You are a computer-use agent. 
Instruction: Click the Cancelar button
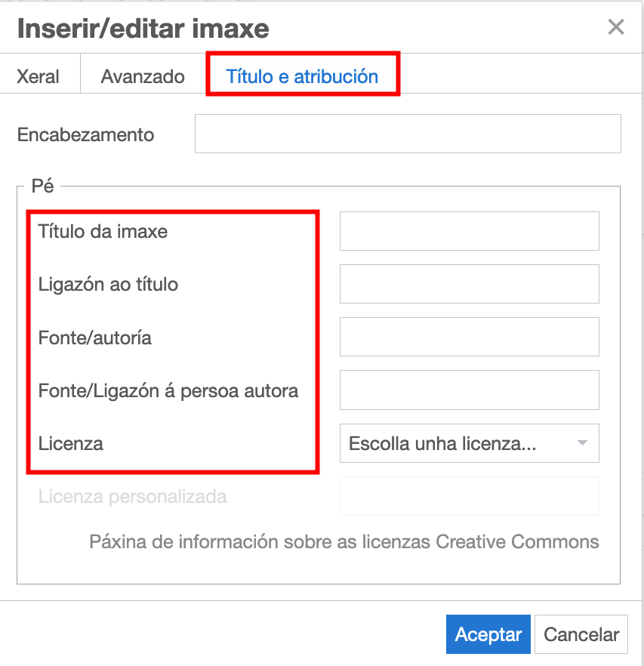[581, 634]
